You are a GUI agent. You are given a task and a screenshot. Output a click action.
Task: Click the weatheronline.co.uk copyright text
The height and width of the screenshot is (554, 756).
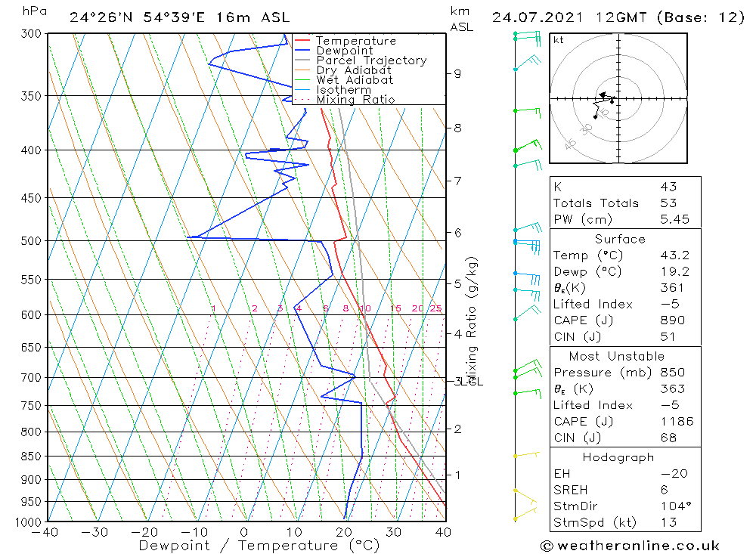click(x=631, y=546)
